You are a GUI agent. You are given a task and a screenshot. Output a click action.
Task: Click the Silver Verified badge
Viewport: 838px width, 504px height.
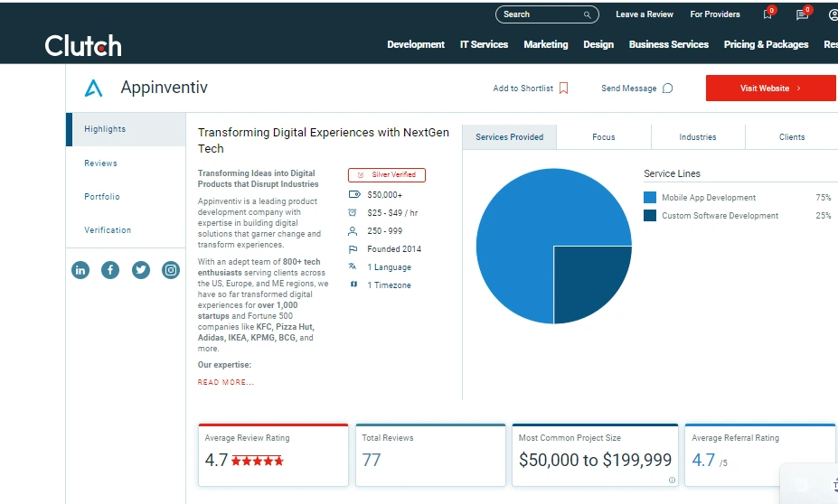(387, 174)
